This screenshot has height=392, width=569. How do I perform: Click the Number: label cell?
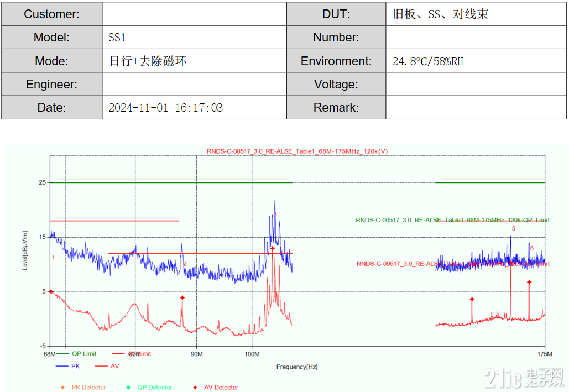point(336,38)
